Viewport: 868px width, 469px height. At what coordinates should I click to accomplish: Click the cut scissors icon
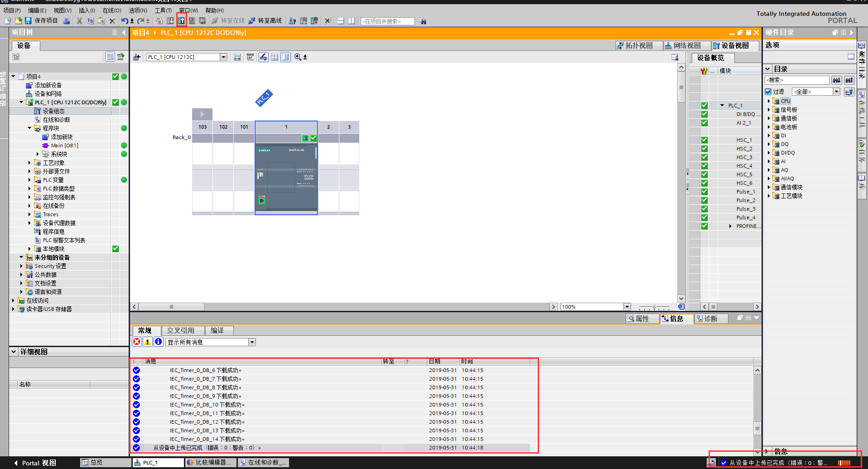80,21
